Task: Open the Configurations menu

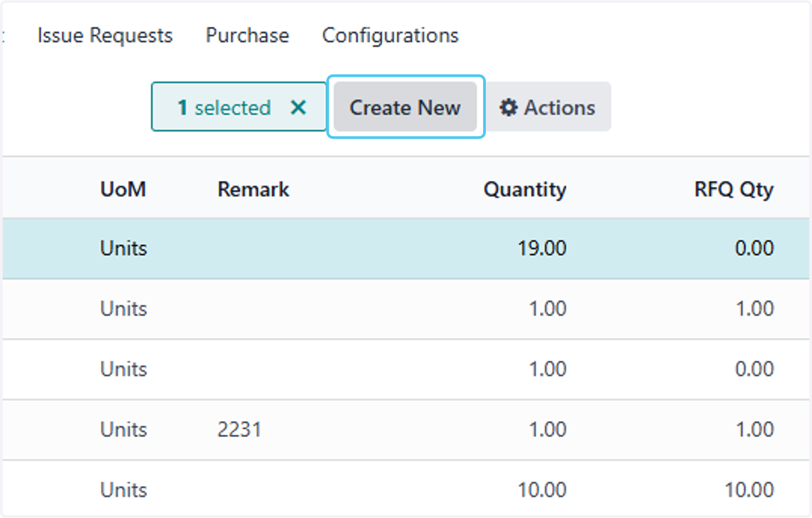Action: click(x=390, y=35)
